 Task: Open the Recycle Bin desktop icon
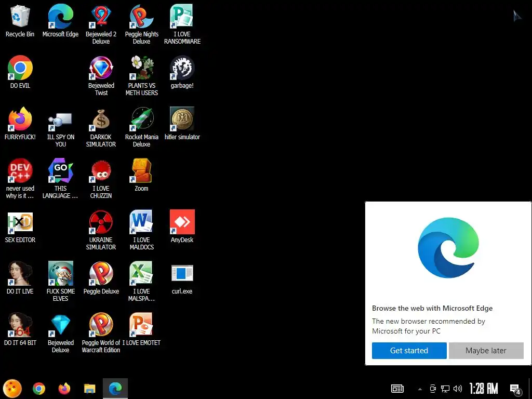(x=20, y=21)
